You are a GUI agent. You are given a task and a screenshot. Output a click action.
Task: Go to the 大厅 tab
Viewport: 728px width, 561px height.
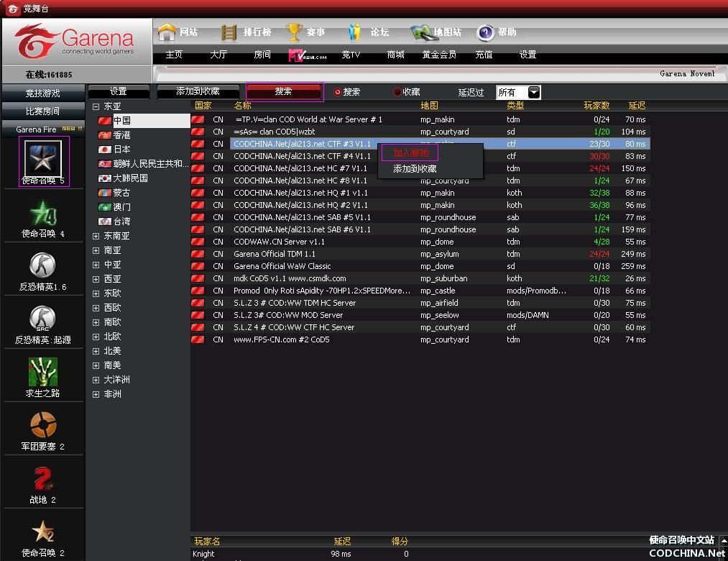click(218, 55)
